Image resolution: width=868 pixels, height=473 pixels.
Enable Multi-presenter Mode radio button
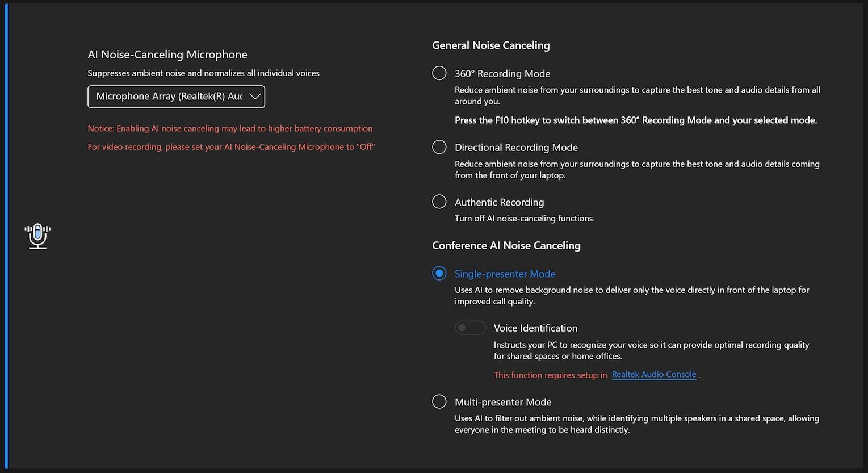tap(439, 401)
